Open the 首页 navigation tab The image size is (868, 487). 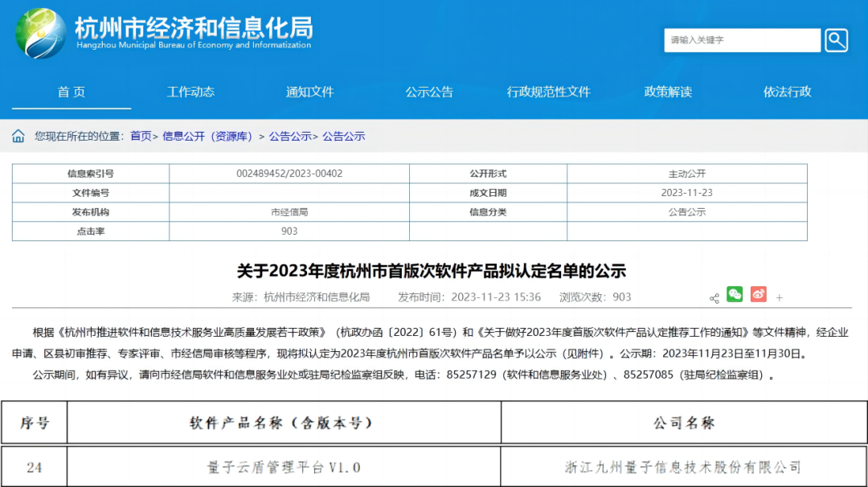point(71,92)
